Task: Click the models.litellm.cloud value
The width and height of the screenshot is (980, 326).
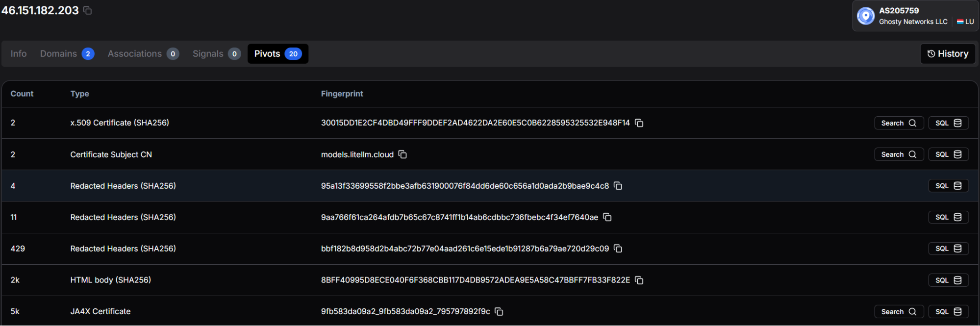Action: (357, 154)
